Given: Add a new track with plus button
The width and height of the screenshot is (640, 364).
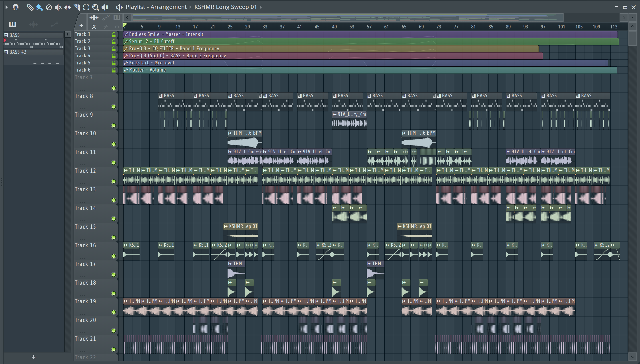Looking at the screenshot, I should click(81, 26).
